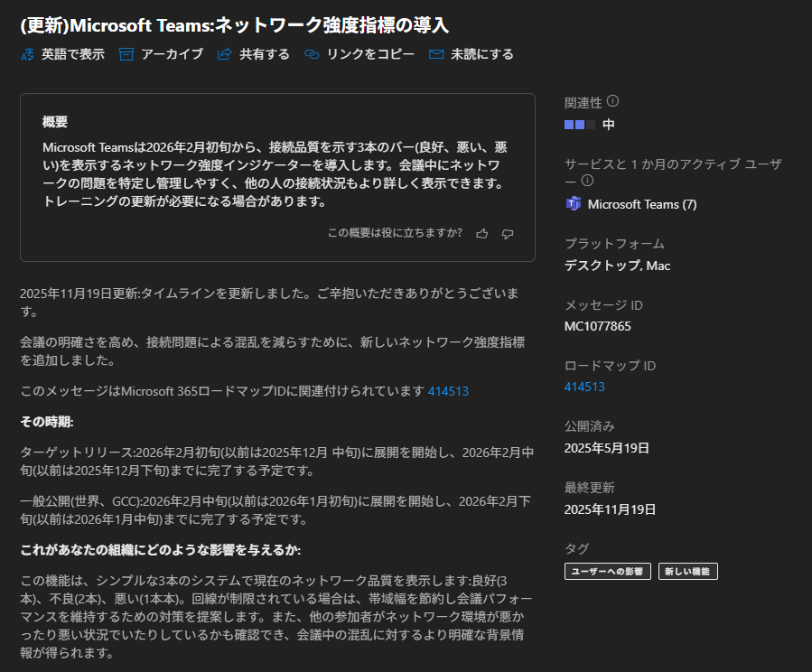Archive this message with アーカイブ icon
The width and height of the screenshot is (812, 672).
(x=126, y=54)
